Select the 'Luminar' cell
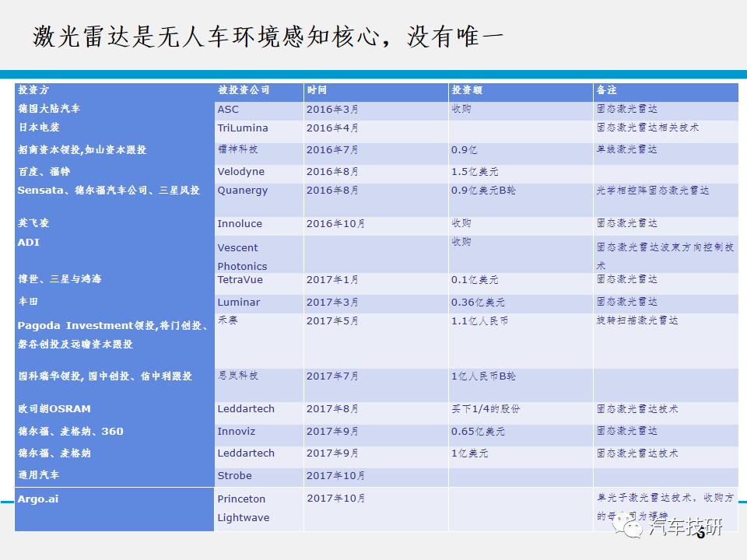Screen dimensions: 747x560 (x=259, y=304)
